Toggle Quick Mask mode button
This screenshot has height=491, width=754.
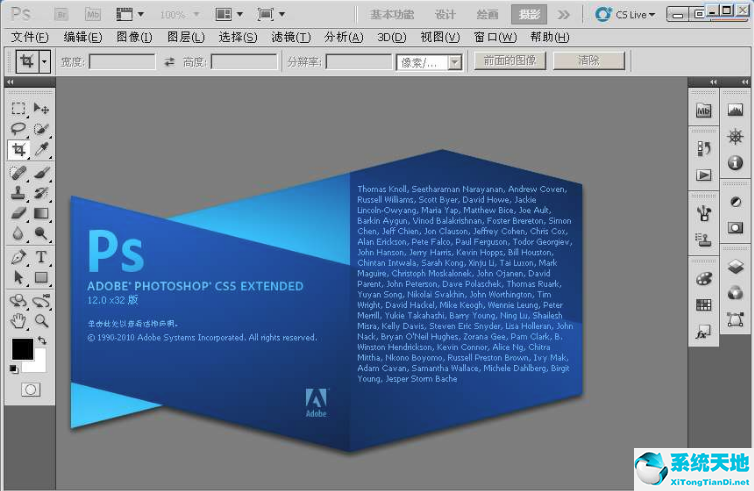pyautogui.click(x=30, y=390)
